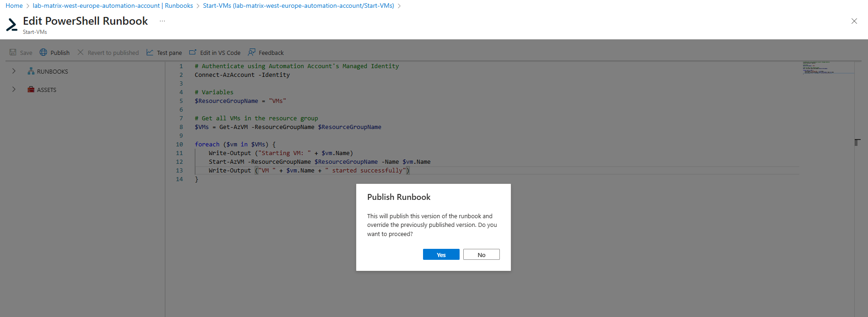
Task: Click the editor vertical scrollbar marker
Action: (857, 142)
